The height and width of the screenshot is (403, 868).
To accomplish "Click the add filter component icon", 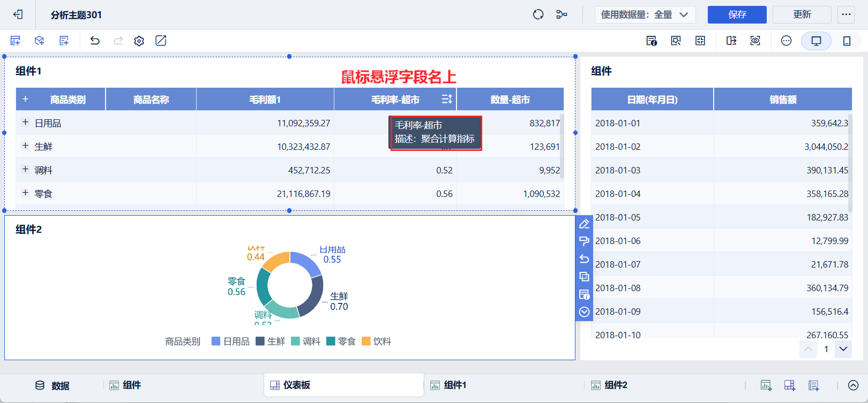I will pyautogui.click(x=64, y=41).
